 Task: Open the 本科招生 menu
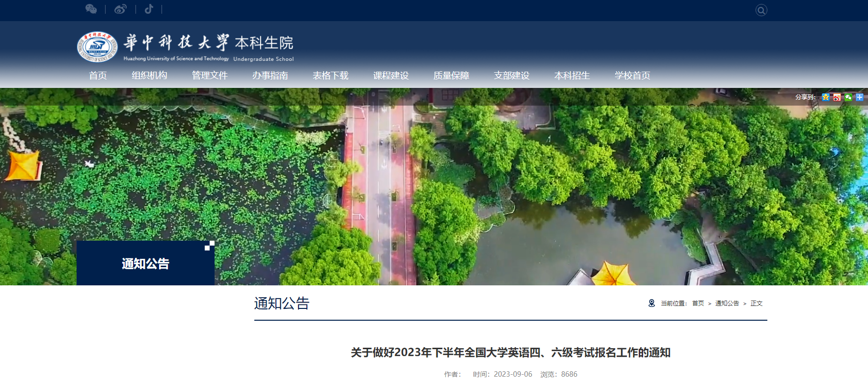click(572, 76)
